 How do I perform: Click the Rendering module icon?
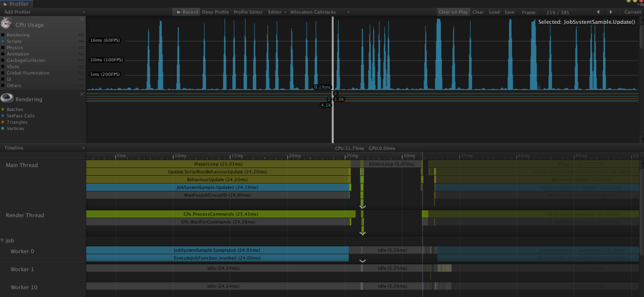click(x=6, y=98)
